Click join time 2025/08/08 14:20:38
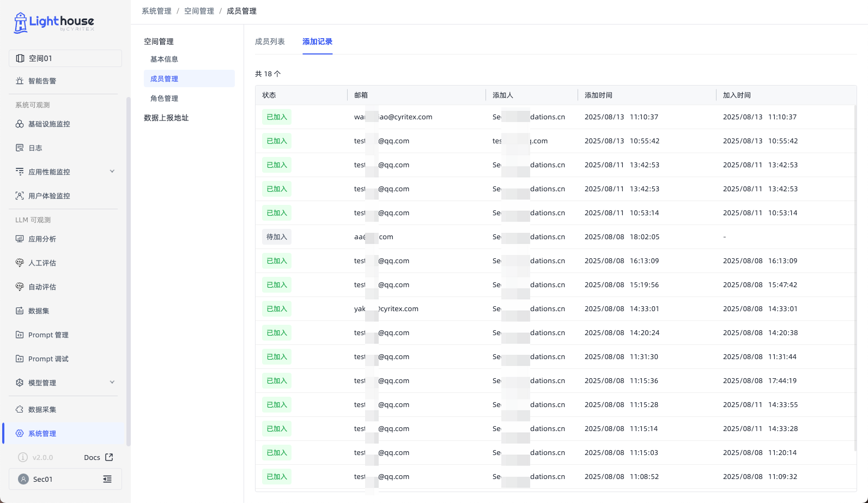The width and height of the screenshot is (868, 503). [x=760, y=332]
